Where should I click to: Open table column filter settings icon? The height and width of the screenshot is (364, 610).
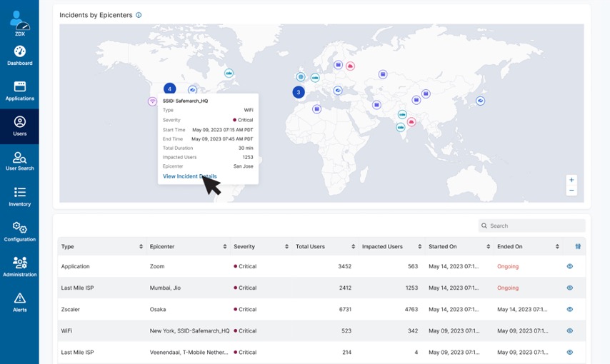[578, 247]
